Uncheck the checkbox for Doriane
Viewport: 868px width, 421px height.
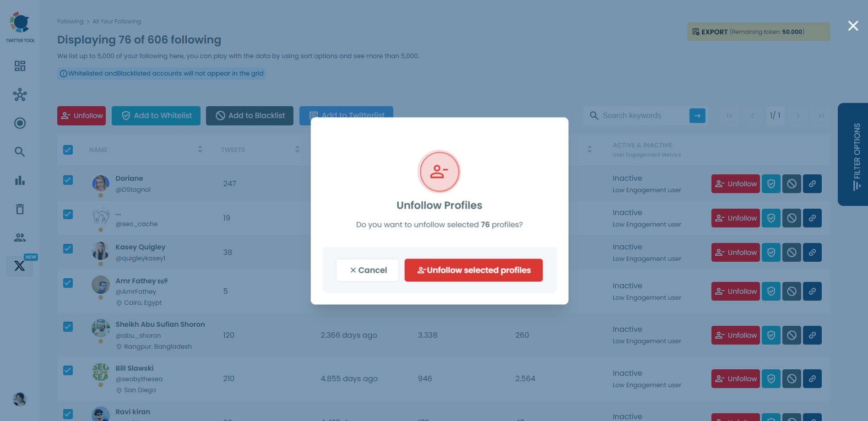68,180
